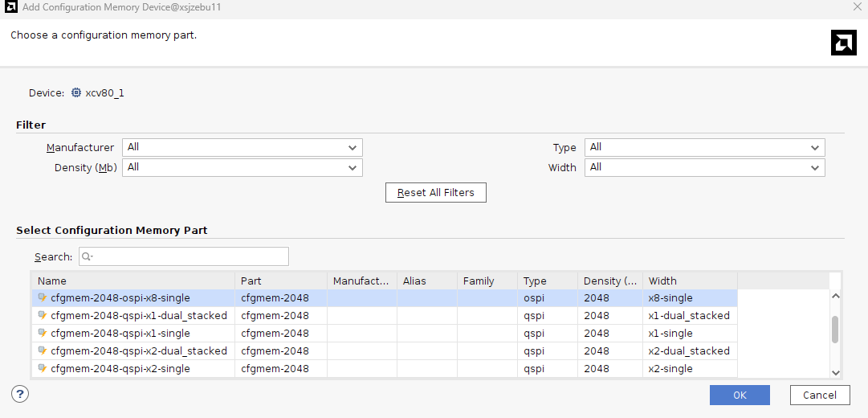Click the scroll down arrow of table

835,372
